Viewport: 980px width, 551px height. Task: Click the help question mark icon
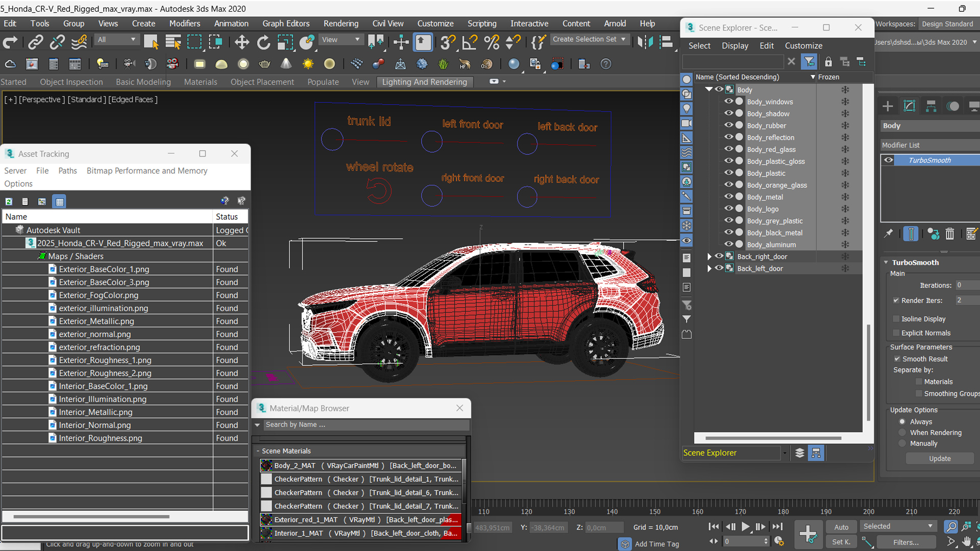tap(606, 64)
